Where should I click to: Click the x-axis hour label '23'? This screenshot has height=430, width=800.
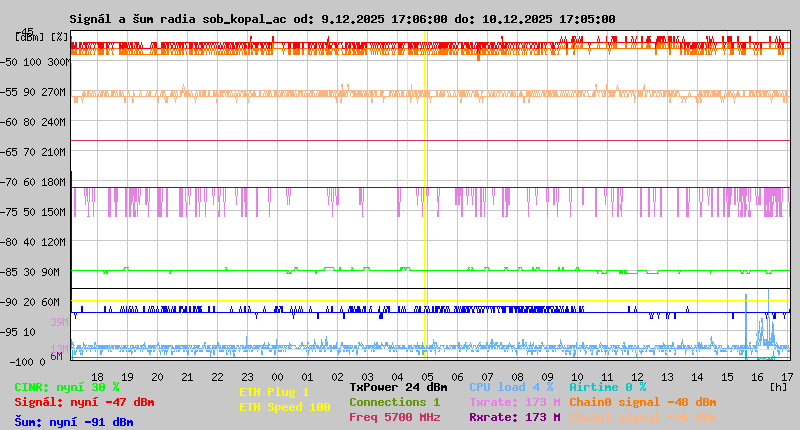coord(247,377)
